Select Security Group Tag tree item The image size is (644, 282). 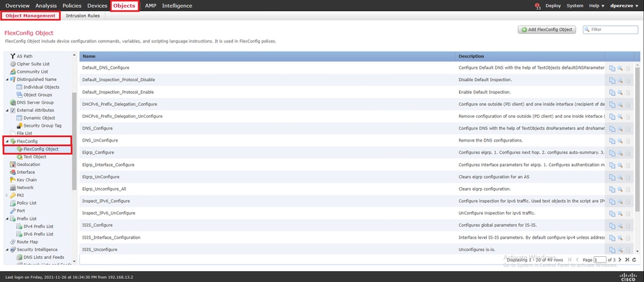[43, 125]
